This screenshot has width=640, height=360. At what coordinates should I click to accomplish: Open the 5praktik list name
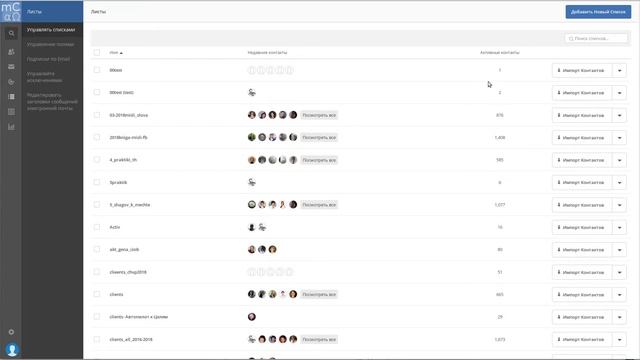pos(118,182)
